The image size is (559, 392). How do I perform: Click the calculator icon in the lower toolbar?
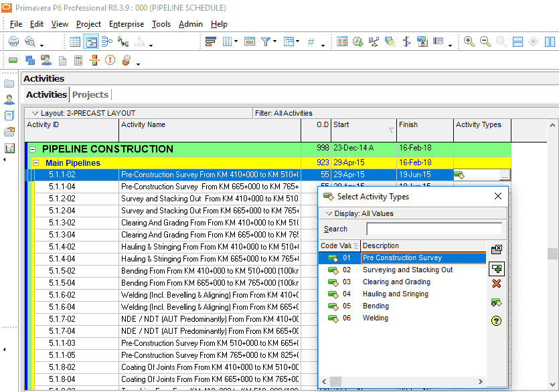(x=78, y=61)
